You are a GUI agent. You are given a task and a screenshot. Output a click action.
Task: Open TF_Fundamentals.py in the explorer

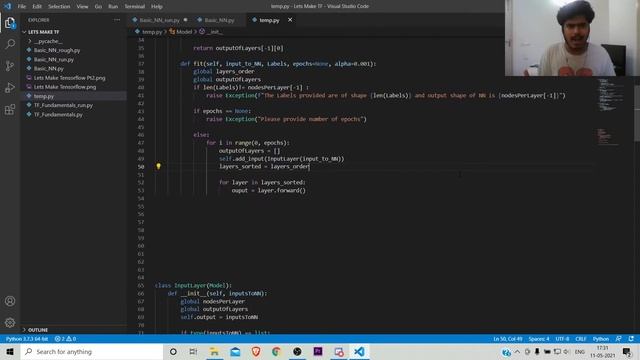[58, 115]
